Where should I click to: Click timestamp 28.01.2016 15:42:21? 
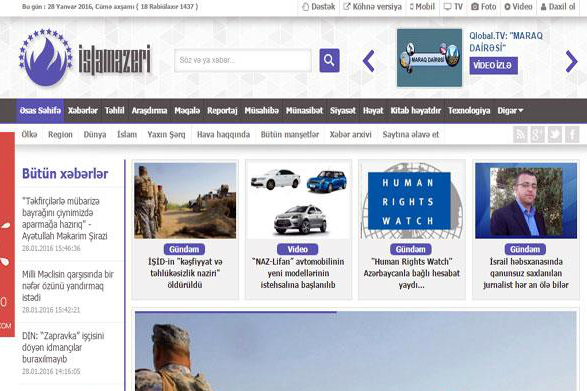coord(51,310)
